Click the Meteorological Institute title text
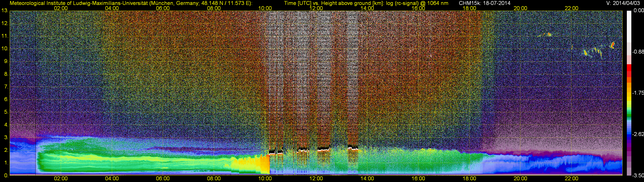Viewport: 644px width, 182px height. [131, 3]
